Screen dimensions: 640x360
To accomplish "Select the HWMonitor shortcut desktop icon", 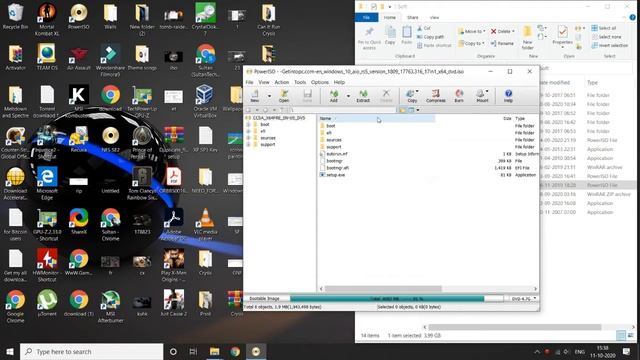I will coord(47,265).
